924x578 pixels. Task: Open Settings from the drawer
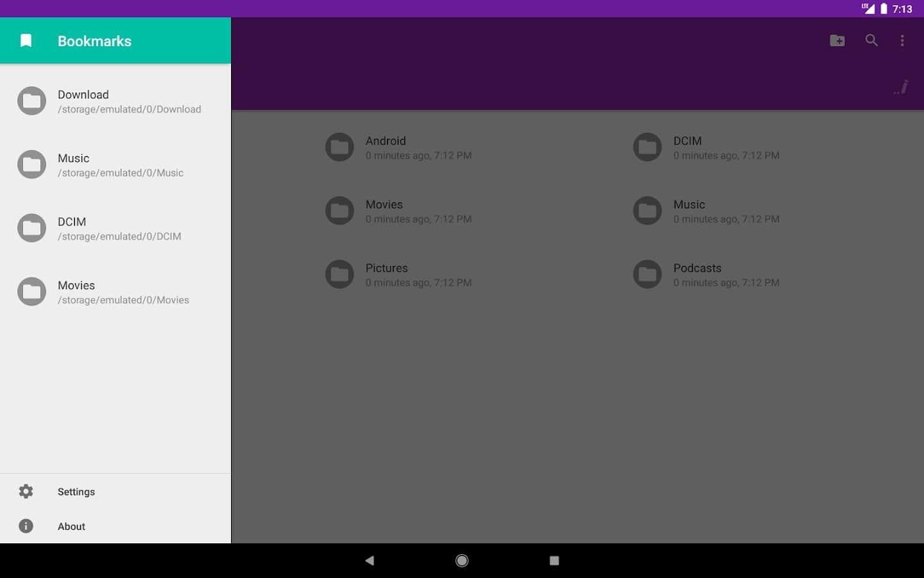click(x=76, y=492)
